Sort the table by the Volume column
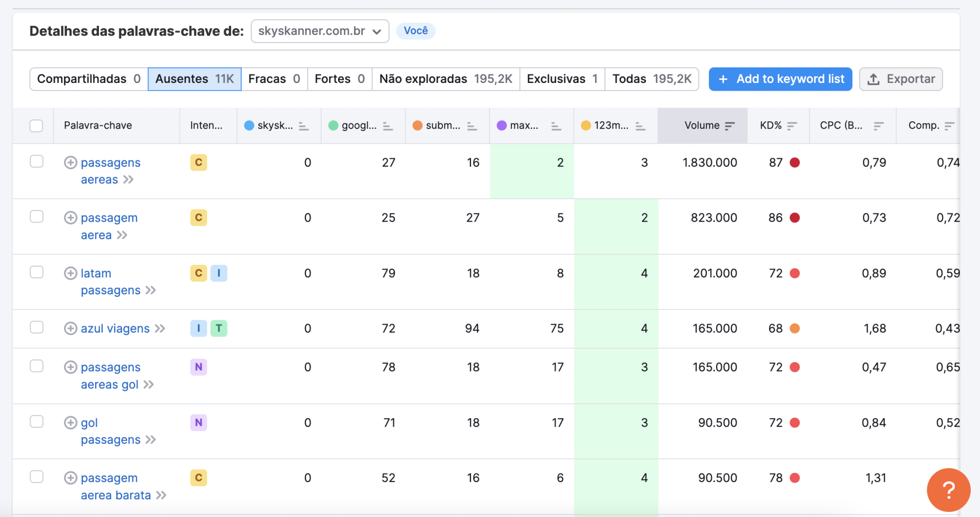The height and width of the screenshot is (517, 980). point(730,125)
